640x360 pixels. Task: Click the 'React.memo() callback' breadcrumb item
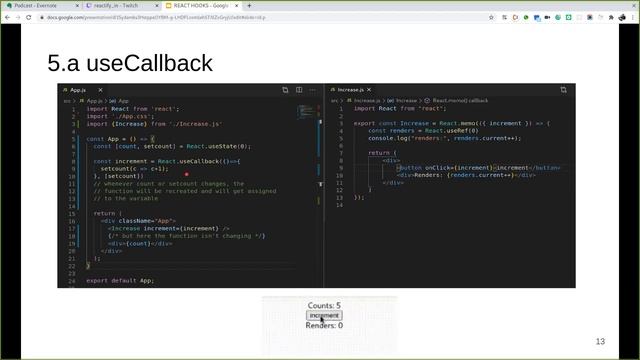coord(456,100)
